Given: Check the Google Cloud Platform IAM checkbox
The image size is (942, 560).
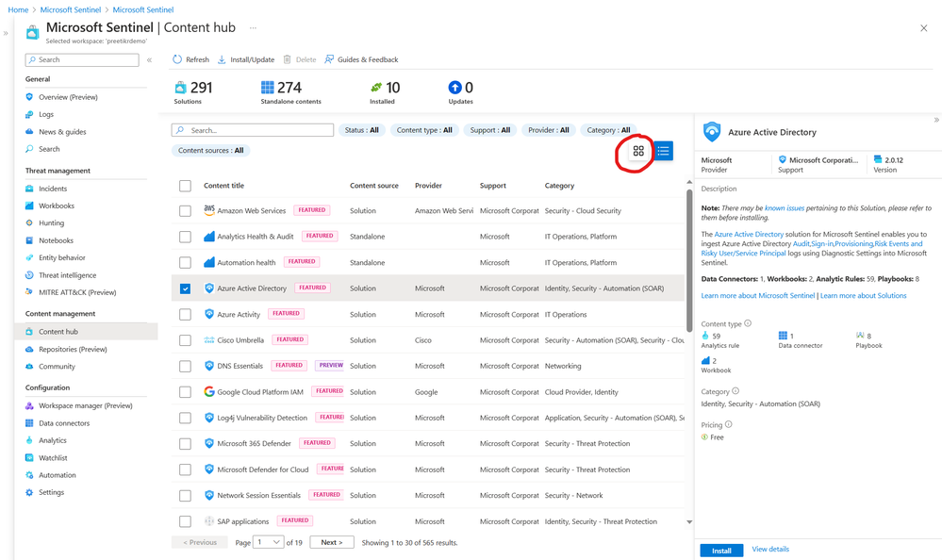Looking at the screenshot, I should [x=185, y=392].
